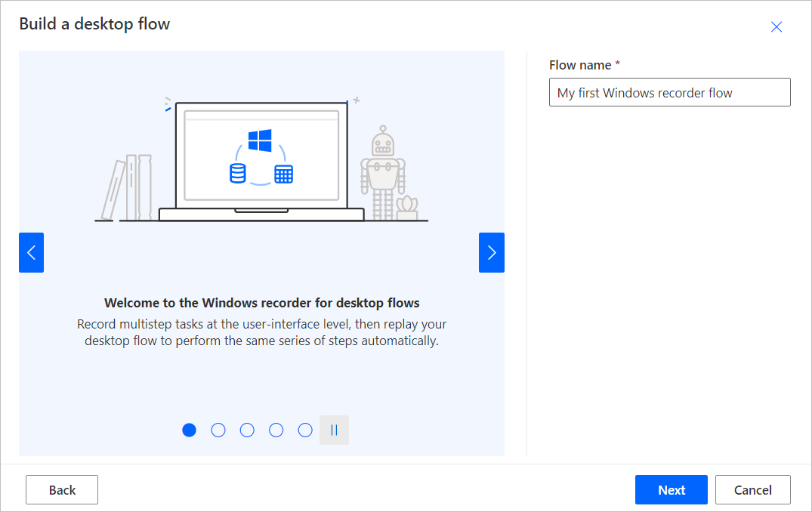Screen dimensions: 812x512
Task: Select the fifth carousel dot indicator
Action: (x=305, y=430)
